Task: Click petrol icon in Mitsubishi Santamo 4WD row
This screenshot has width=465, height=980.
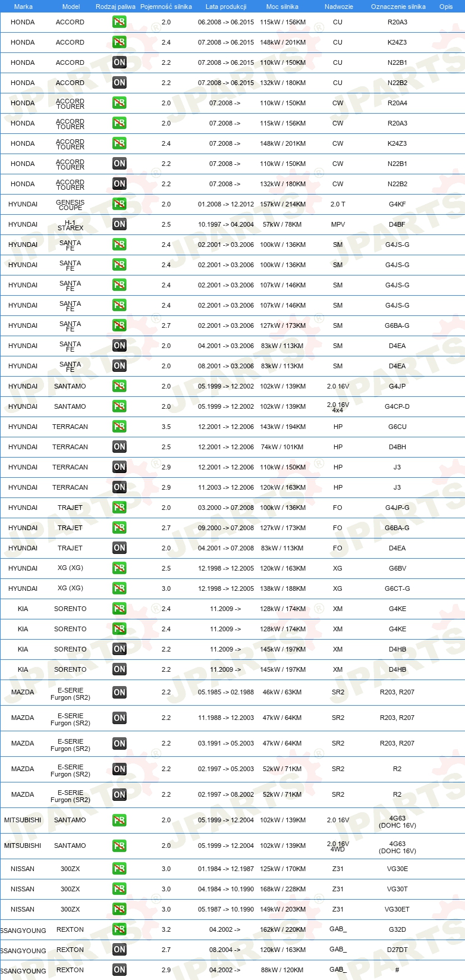Action: click(x=119, y=846)
